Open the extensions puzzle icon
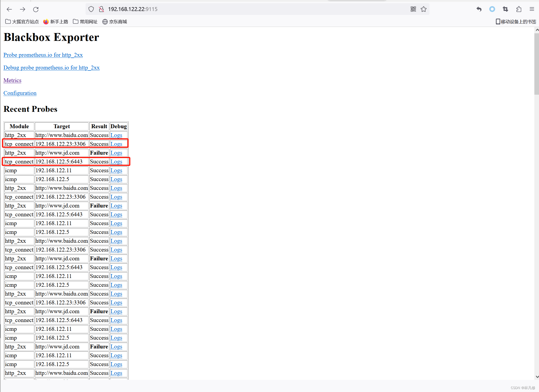The height and width of the screenshot is (392, 539). point(519,9)
